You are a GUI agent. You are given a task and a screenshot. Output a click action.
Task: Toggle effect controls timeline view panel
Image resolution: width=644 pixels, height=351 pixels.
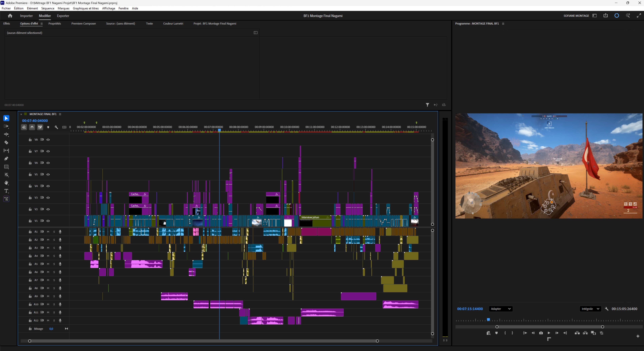[255, 33]
